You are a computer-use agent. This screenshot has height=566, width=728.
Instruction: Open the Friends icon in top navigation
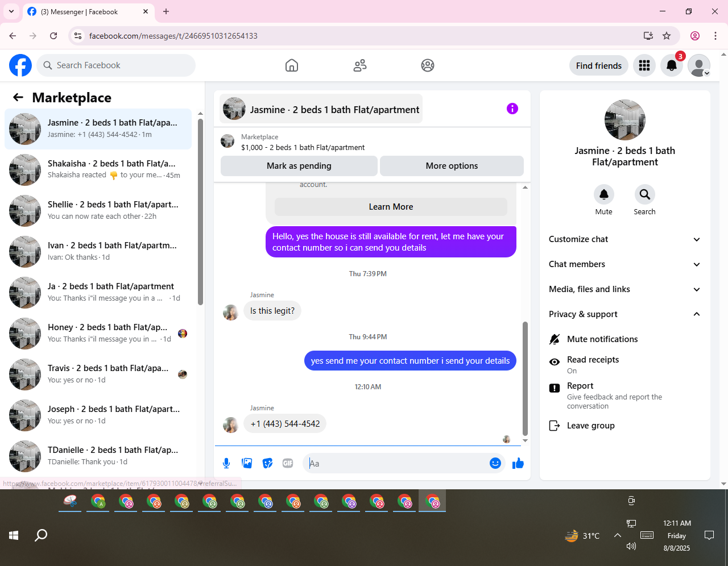[360, 65]
